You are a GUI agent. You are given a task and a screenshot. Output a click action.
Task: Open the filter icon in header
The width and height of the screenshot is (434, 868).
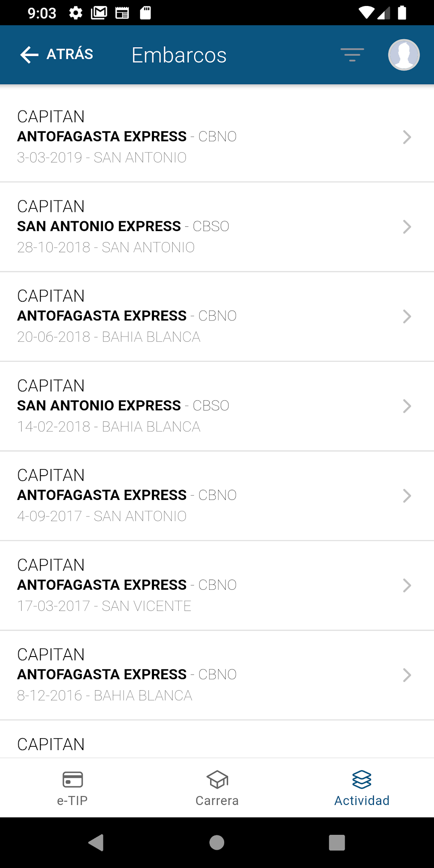click(x=352, y=55)
